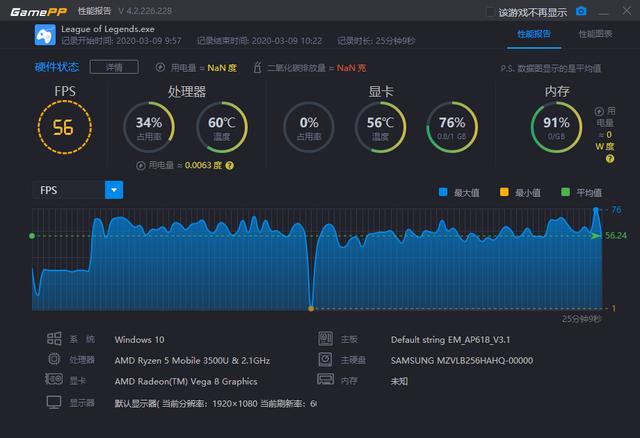Click the CO2 emission bottle icon

(258, 67)
